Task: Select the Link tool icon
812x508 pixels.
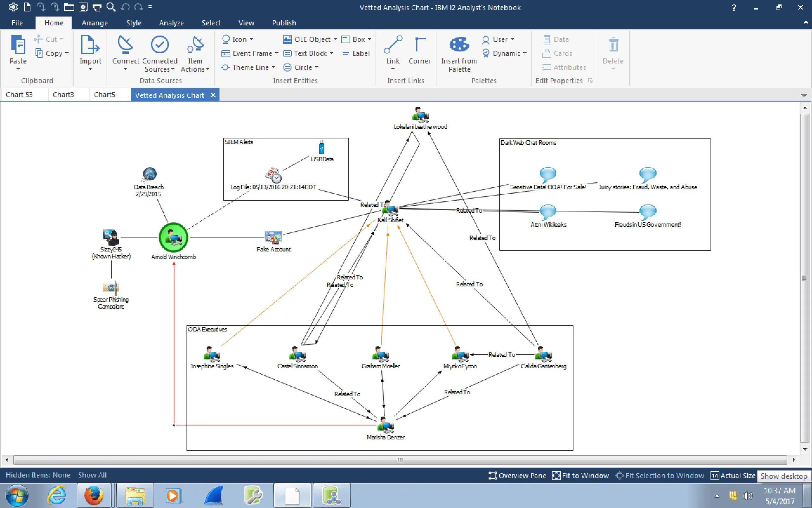Action: click(x=393, y=45)
